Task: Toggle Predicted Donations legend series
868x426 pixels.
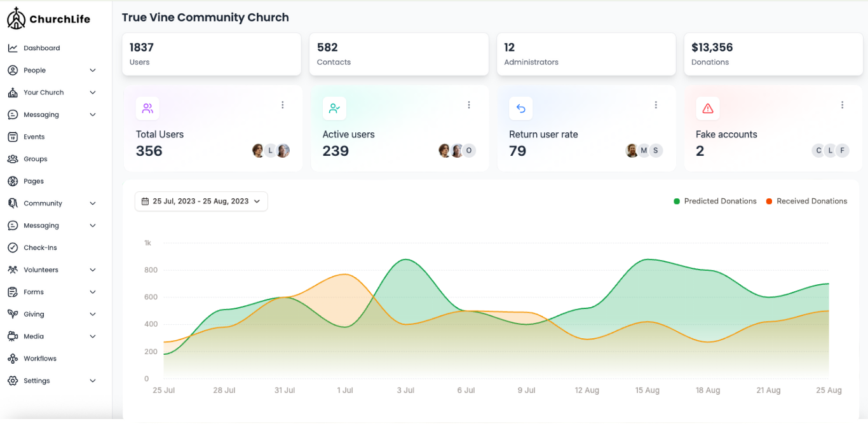Action: 719,201
